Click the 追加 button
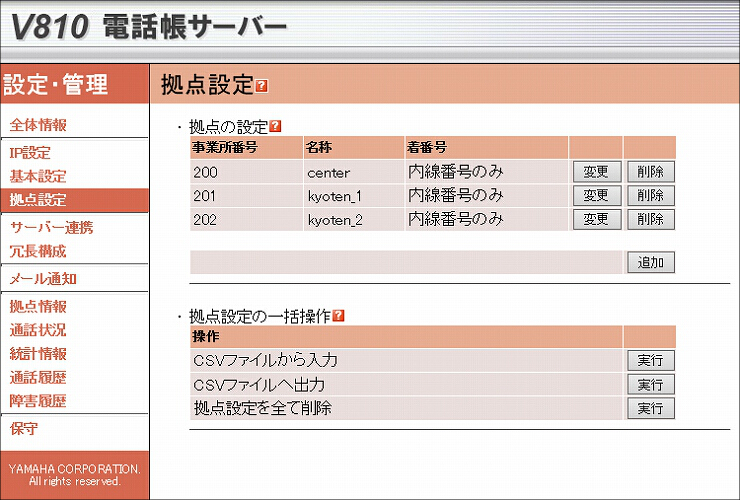This screenshot has width=740, height=500. coord(651,262)
